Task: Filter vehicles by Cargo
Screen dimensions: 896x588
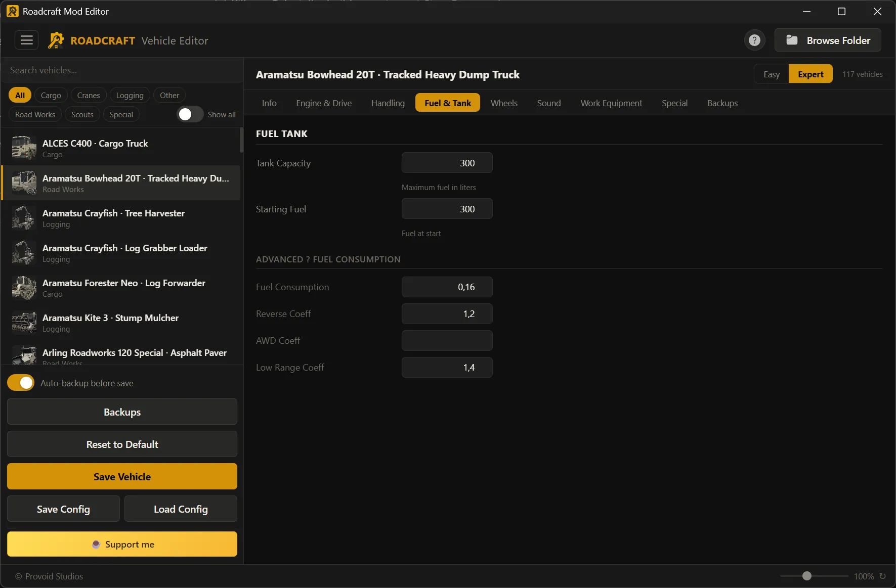Action: click(x=51, y=95)
